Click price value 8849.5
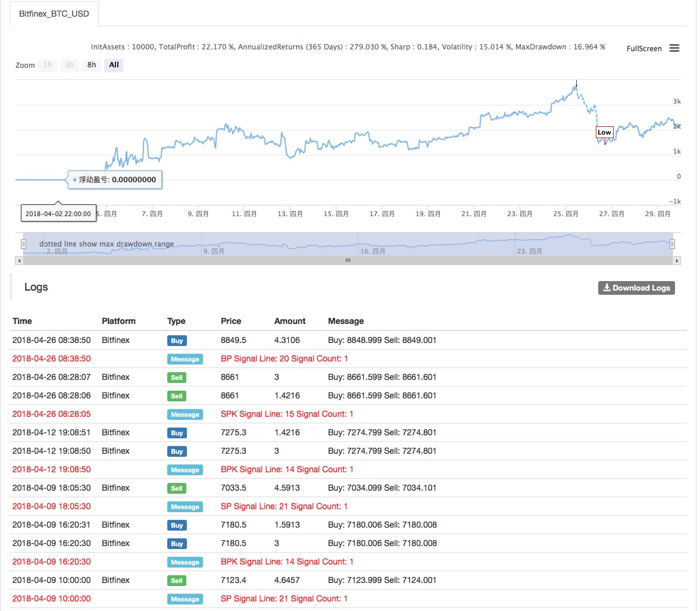 tap(233, 341)
